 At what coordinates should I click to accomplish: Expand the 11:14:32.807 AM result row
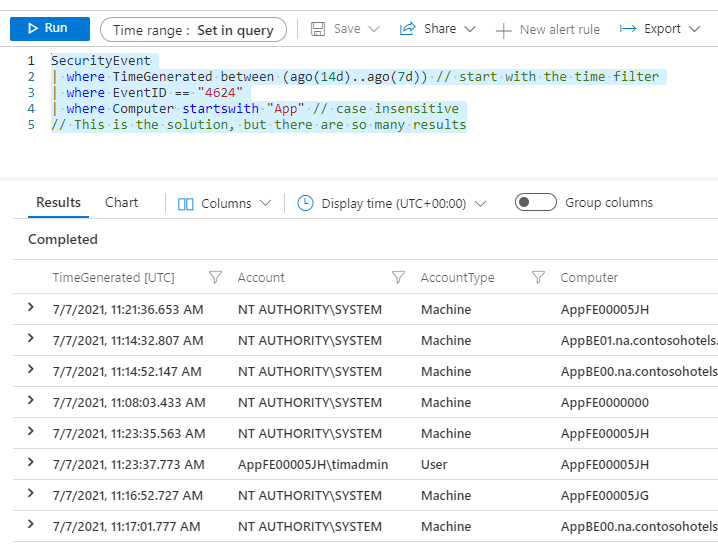31,338
